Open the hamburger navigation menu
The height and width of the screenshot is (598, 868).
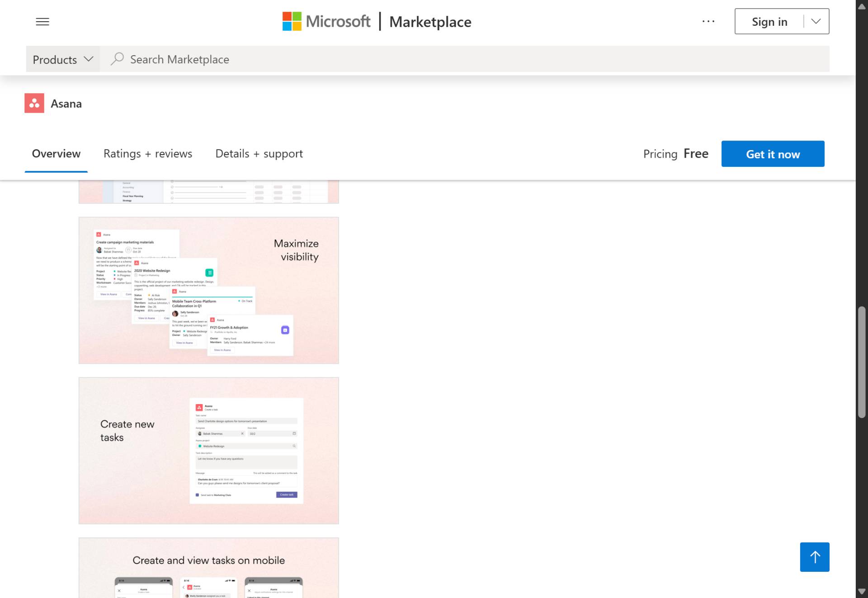click(42, 21)
